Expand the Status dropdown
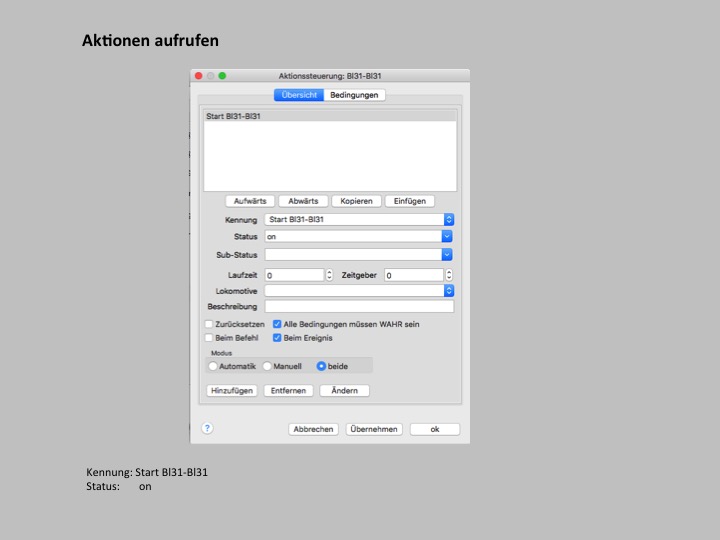The width and height of the screenshot is (720, 540). [x=447, y=236]
